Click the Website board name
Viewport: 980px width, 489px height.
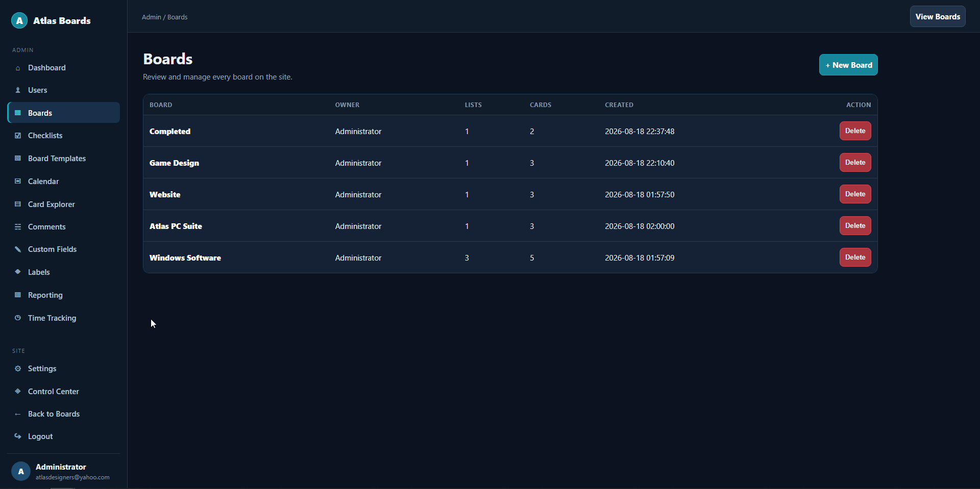[x=165, y=194]
